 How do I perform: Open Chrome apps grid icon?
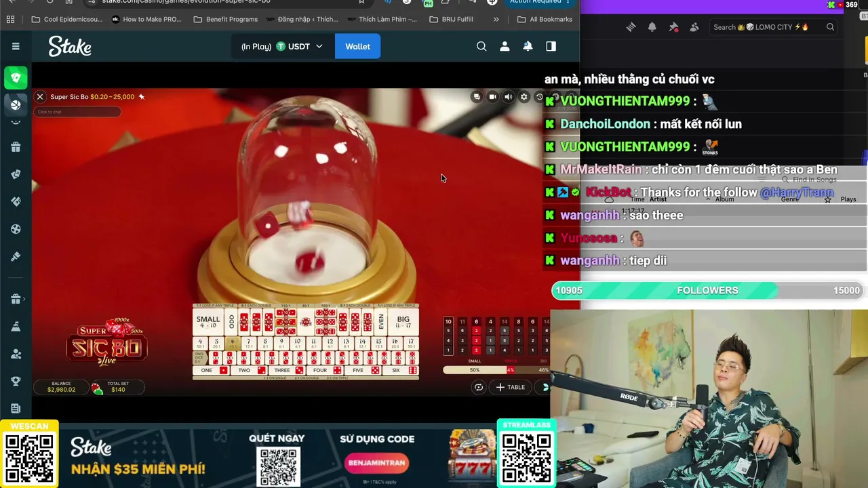pos(10,19)
